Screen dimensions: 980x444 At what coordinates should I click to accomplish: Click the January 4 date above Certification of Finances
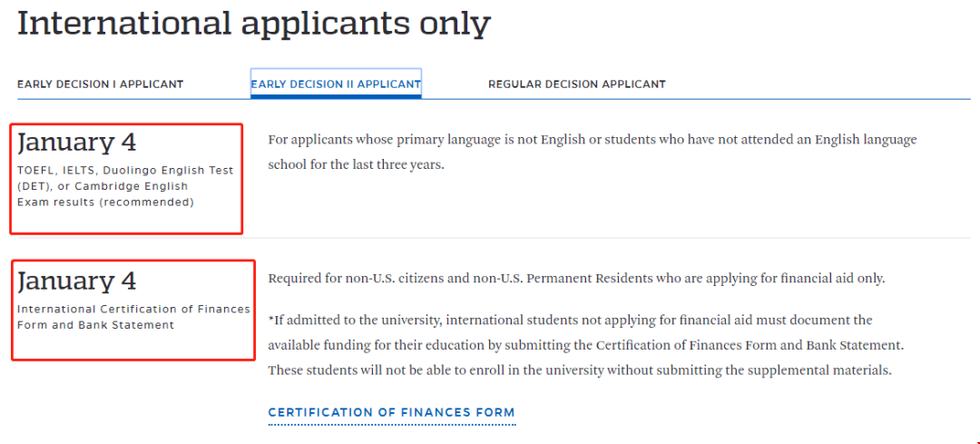coord(77,281)
